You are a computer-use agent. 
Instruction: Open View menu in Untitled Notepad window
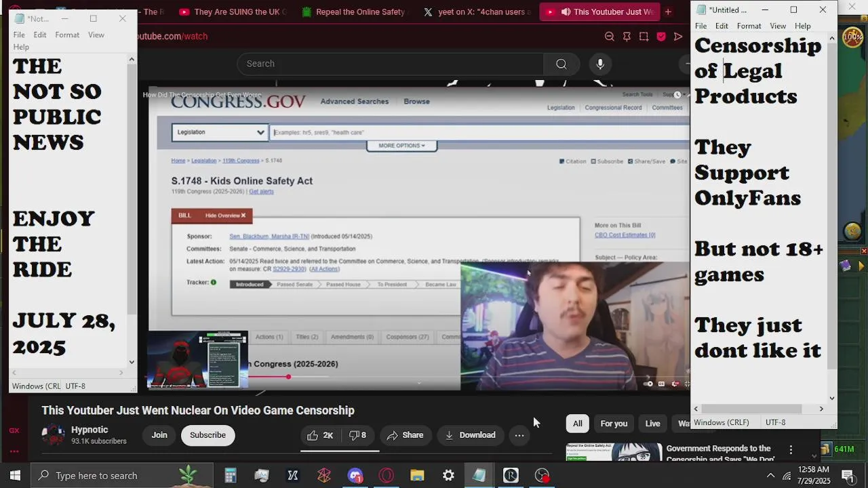[x=778, y=26]
